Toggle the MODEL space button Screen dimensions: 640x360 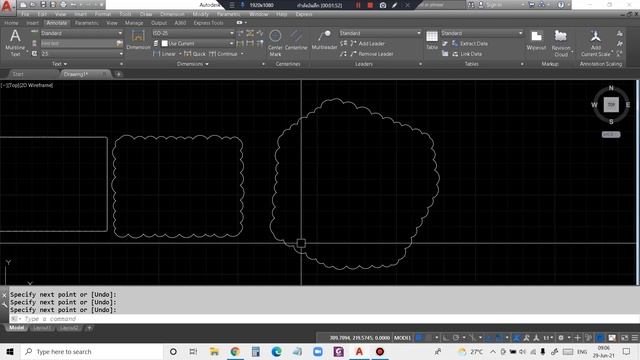click(402, 338)
